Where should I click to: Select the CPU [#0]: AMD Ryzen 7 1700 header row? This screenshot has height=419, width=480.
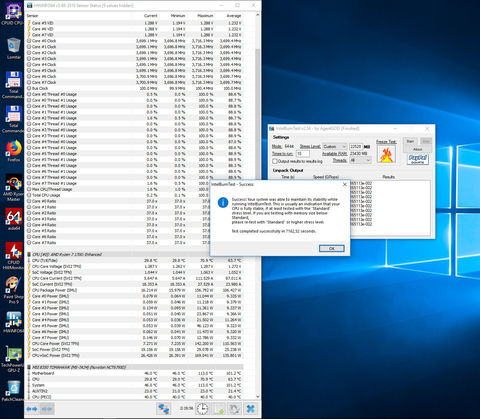[135, 254]
